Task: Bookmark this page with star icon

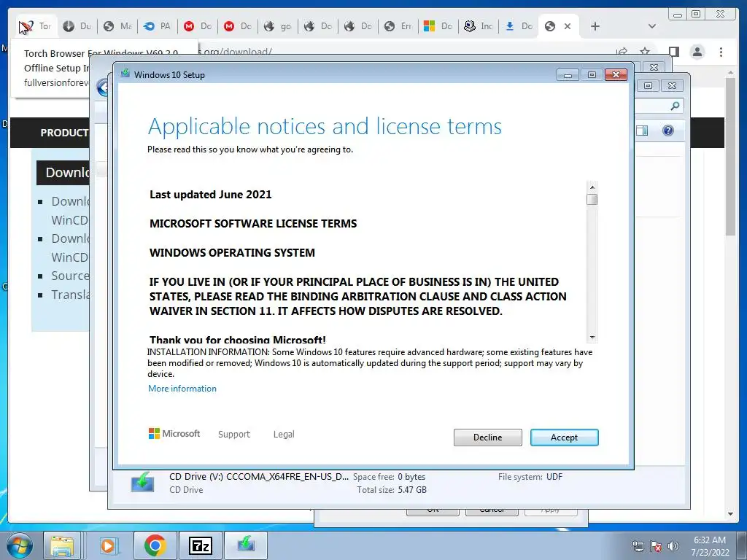Action: point(645,52)
